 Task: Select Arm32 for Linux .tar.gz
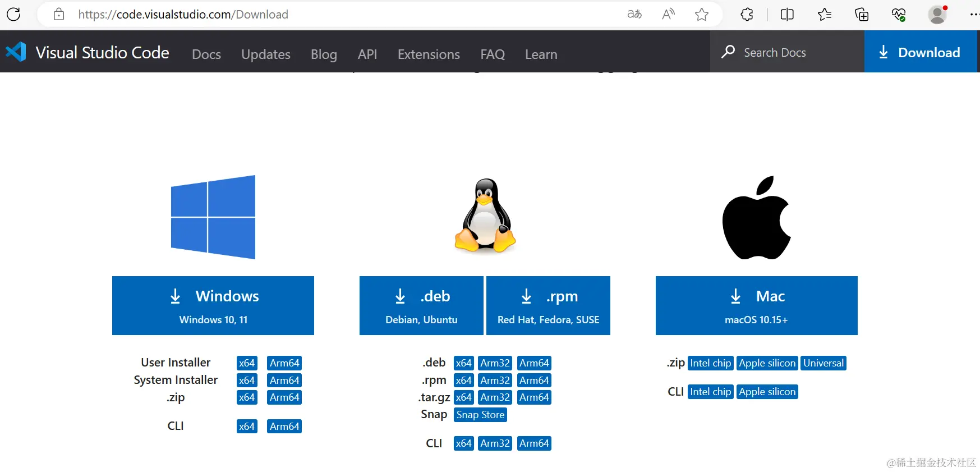pyautogui.click(x=495, y=397)
